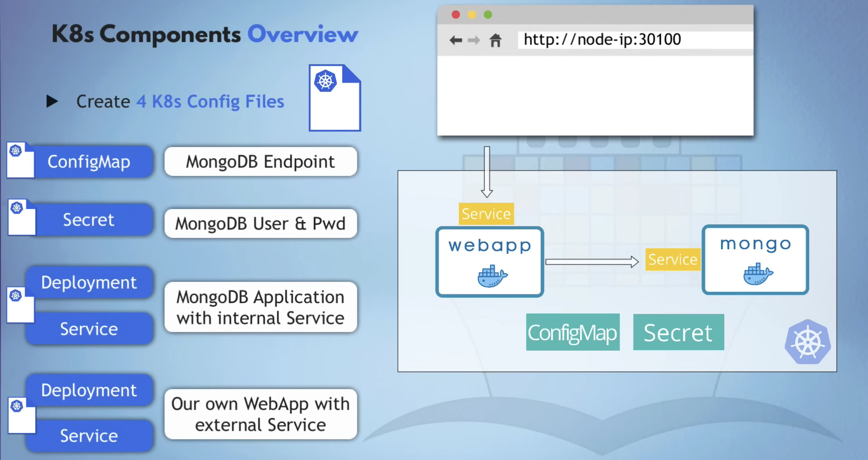Image resolution: width=868 pixels, height=460 pixels.
Task: Click the MongoDB Endpoint description box
Action: [x=260, y=162]
